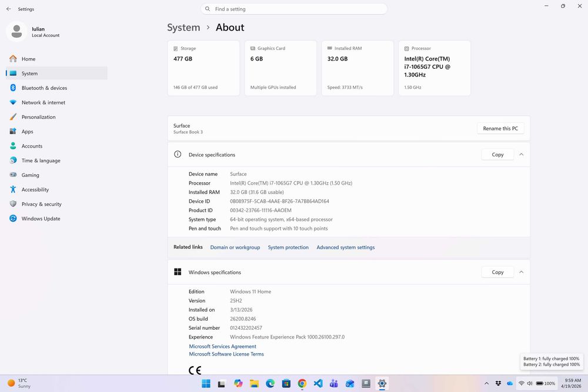
Task: Click the OS build value 26200.8246
Action: pyautogui.click(x=243, y=319)
